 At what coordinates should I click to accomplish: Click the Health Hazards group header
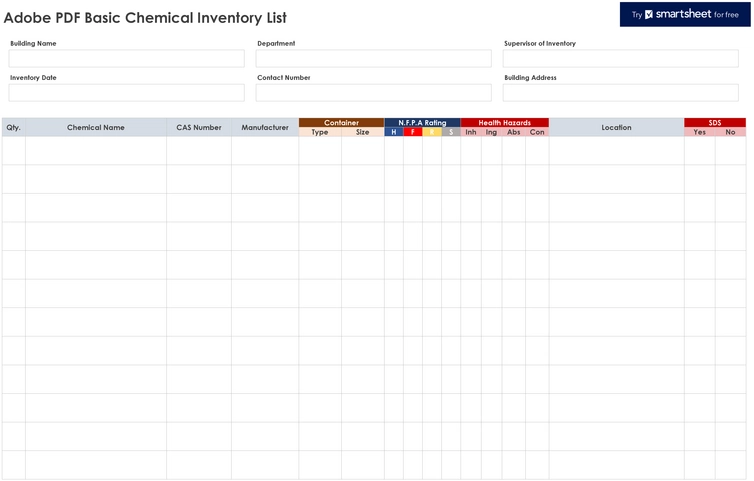[504, 123]
